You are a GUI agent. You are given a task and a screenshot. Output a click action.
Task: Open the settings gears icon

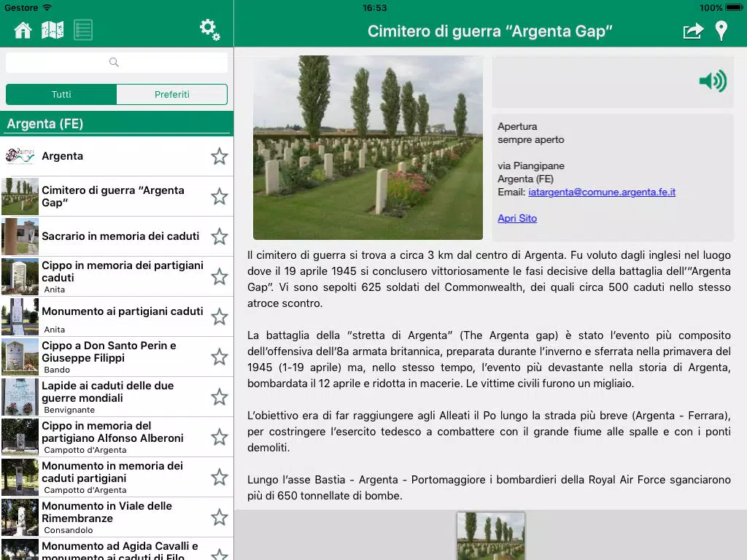tap(209, 29)
